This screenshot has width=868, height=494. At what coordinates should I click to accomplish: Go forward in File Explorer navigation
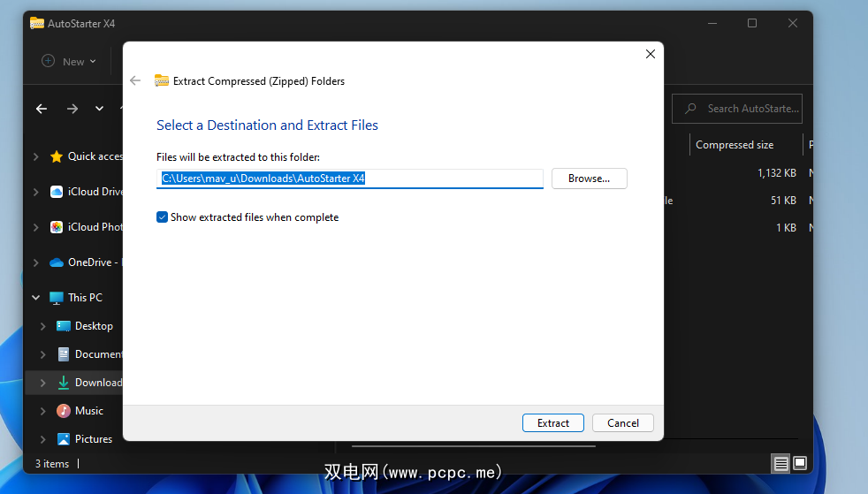(72, 109)
